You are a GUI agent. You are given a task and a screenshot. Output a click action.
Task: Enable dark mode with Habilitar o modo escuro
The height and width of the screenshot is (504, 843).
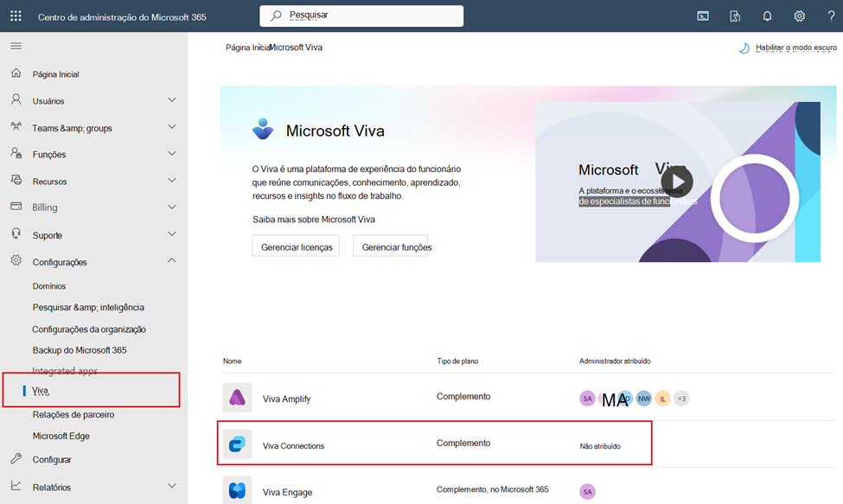tap(788, 48)
